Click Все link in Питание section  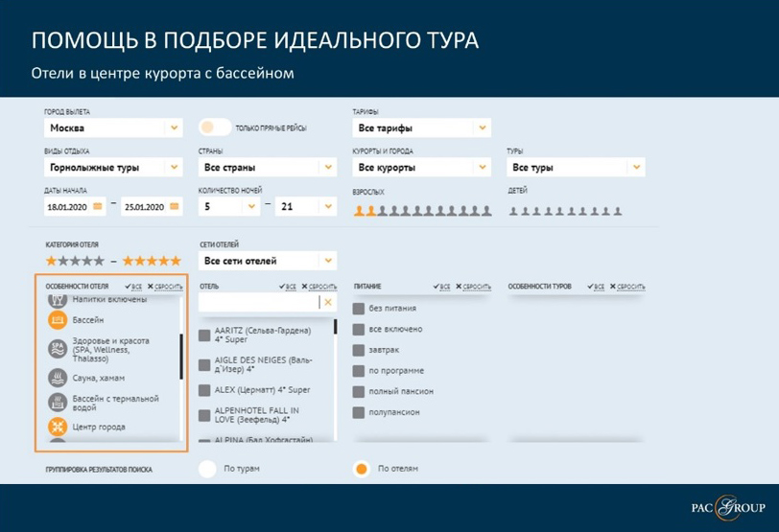click(442, 286)
